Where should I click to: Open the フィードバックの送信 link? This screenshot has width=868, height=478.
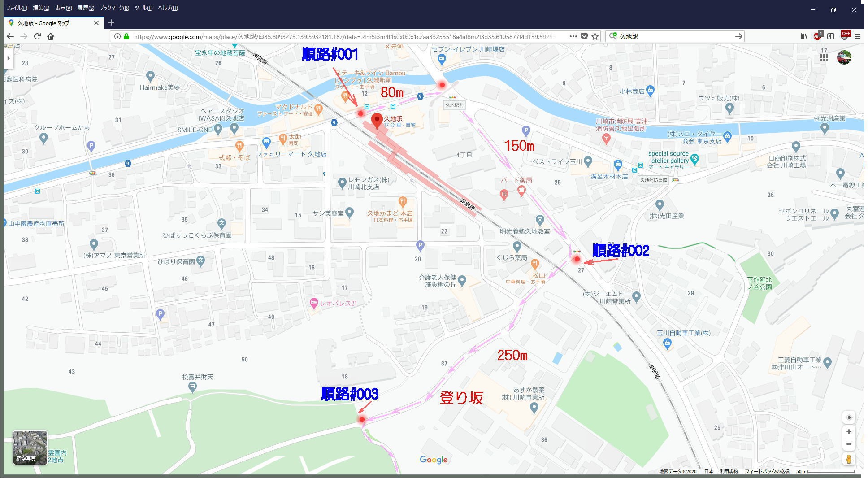pos(767,471)
